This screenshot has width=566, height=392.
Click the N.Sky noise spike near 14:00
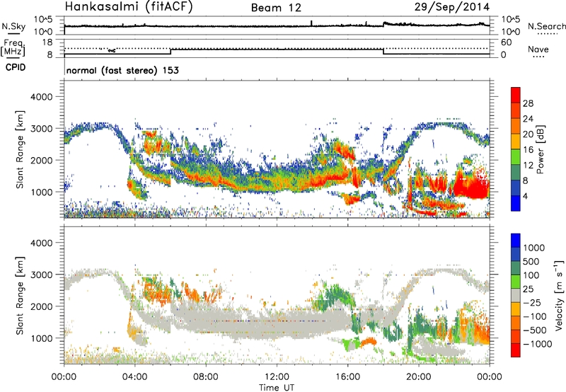[311, 23]
